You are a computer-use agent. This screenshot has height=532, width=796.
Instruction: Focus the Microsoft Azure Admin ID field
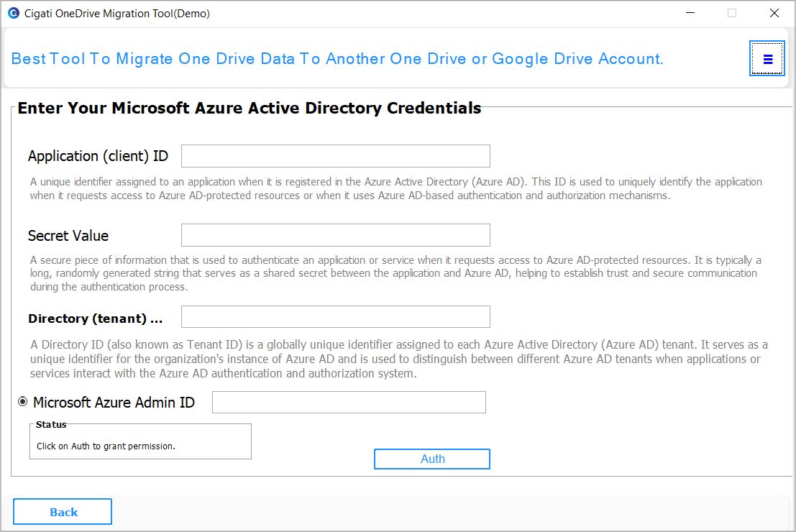click(349, 402)
